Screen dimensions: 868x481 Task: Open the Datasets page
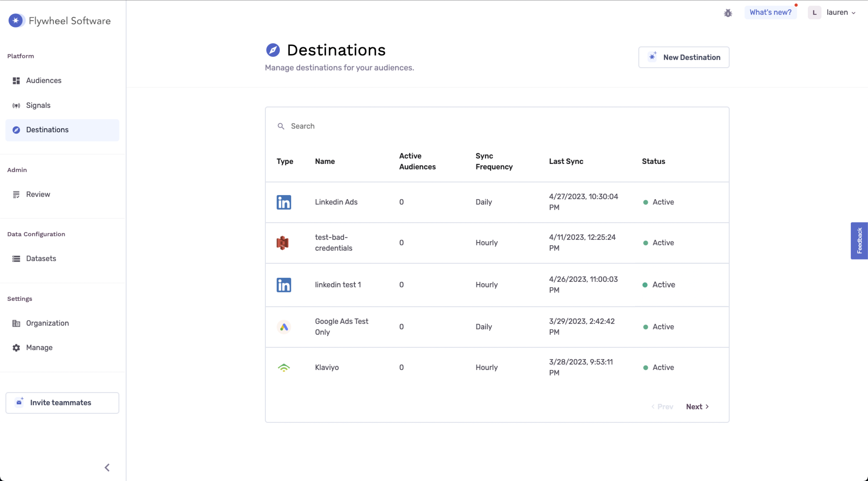point(62,259)
